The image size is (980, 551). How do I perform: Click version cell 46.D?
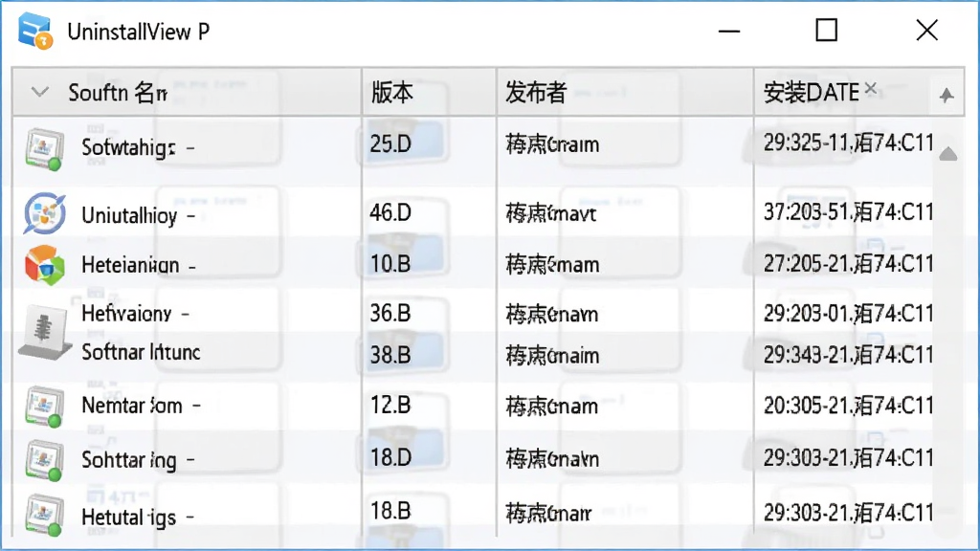390,213
